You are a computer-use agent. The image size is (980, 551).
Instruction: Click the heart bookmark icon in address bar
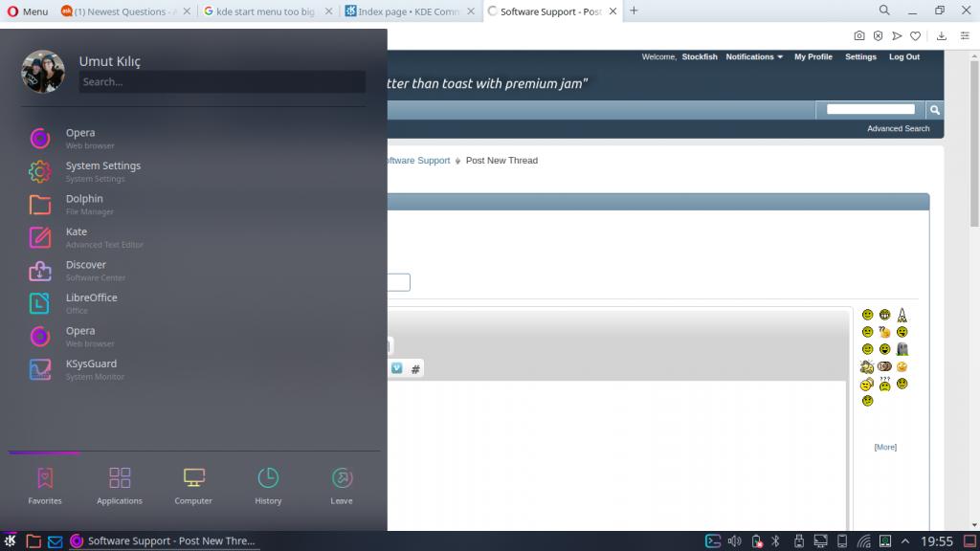[x=915, y=35]
